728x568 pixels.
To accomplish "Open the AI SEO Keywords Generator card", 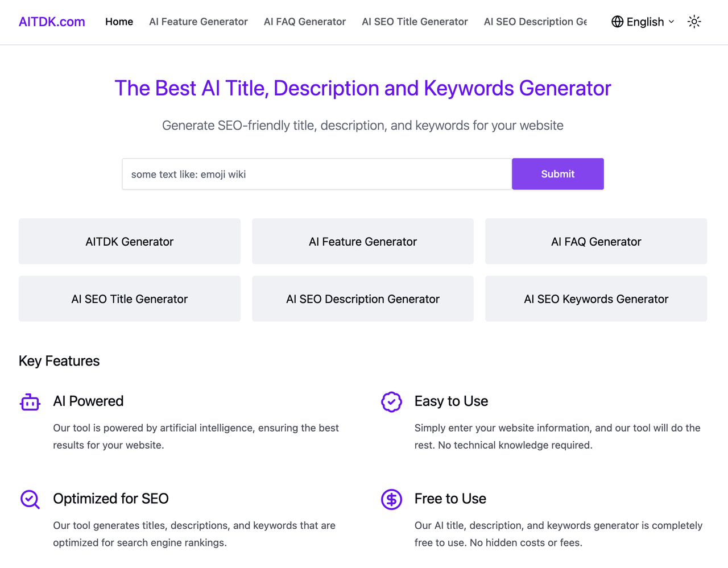I will tap(596, 298).
